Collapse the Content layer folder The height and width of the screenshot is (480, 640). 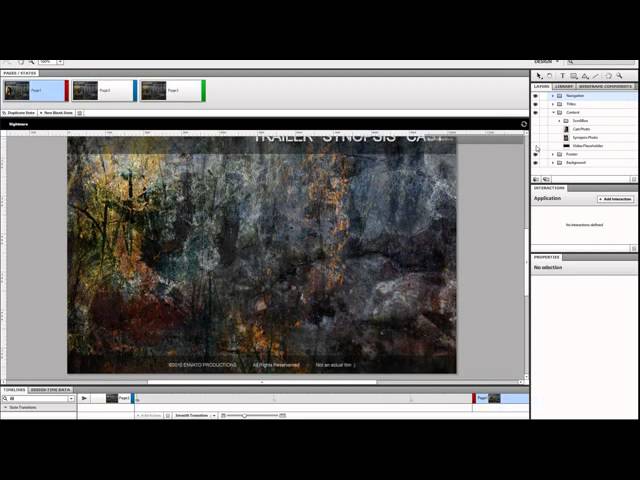click(553, 113)
